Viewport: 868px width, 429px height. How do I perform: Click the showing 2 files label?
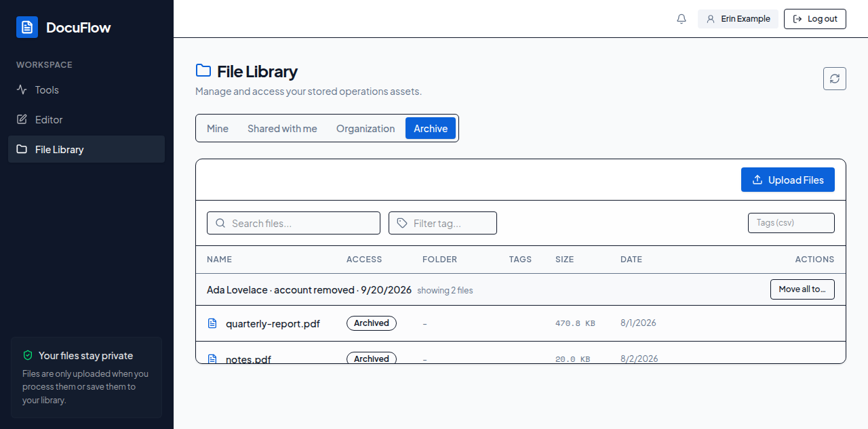coord(445,290)
